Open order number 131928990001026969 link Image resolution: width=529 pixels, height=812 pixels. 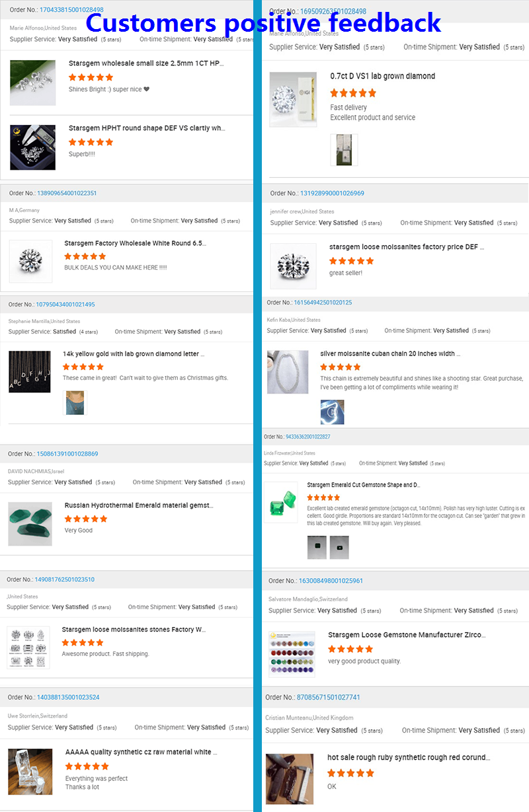click(x=332, y=194)
